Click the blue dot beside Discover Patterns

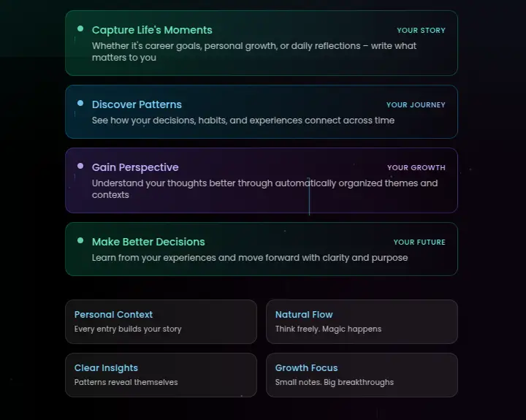pos(80,104)
